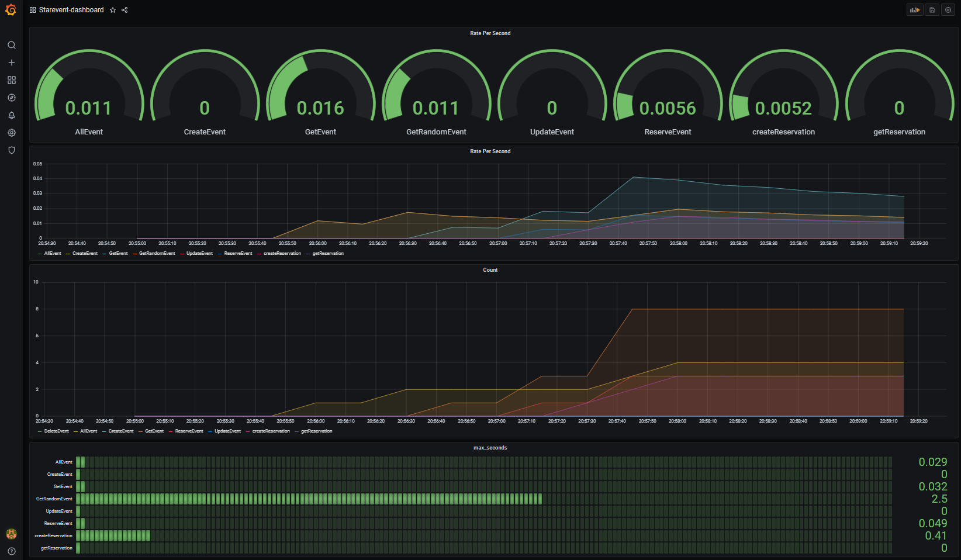The width and height of the screenshot is (961, 560).
Task: Open the user avatar in the sidebar
Action: [x=11, y=534]
